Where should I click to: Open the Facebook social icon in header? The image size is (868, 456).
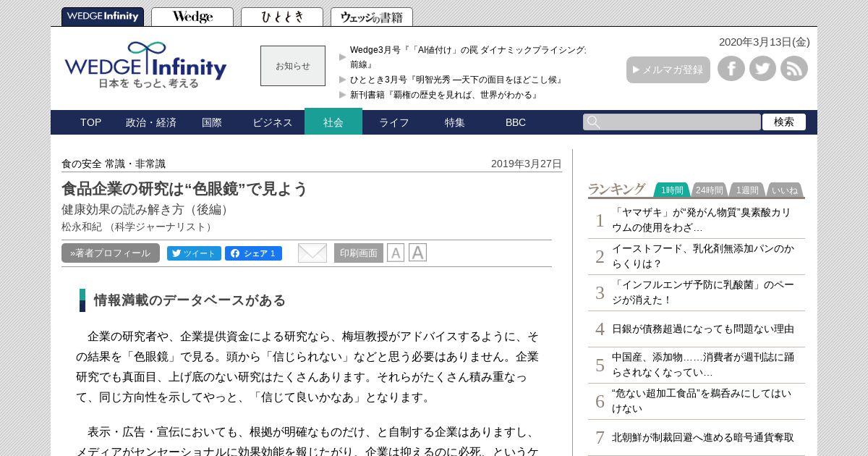(731, 69)
